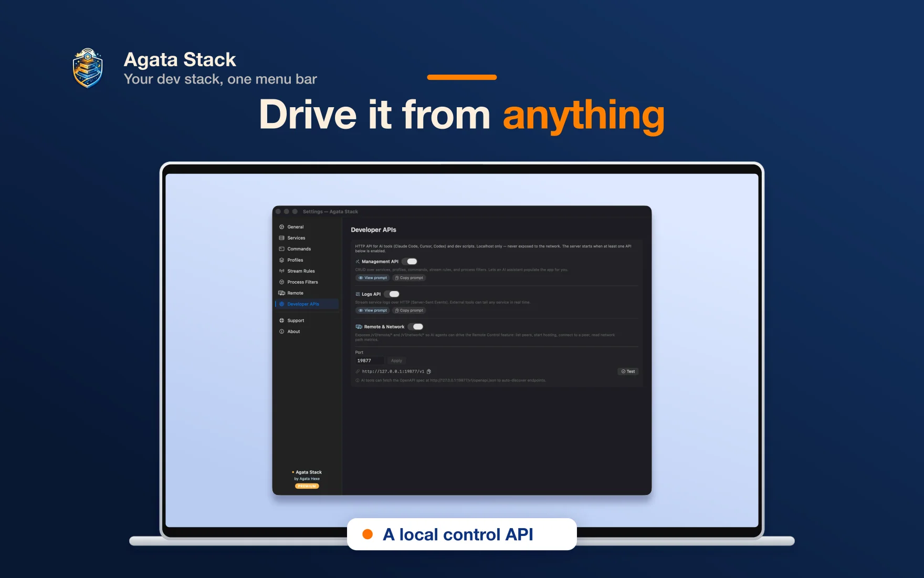The width and height of the screenshot is (924, 578).
Task: Copy the API URL with the clipboard icon
Action: [x=429, y=371]
